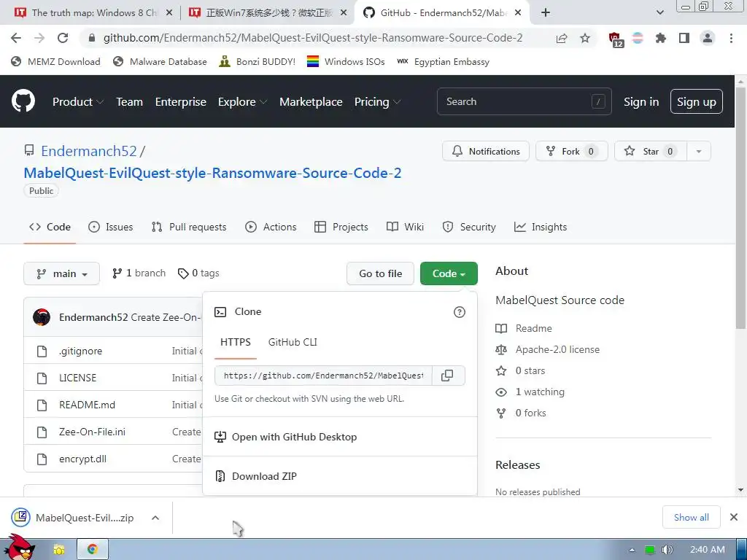Switch to 'The truth map: Windows 8' tab

click(94, 13)
